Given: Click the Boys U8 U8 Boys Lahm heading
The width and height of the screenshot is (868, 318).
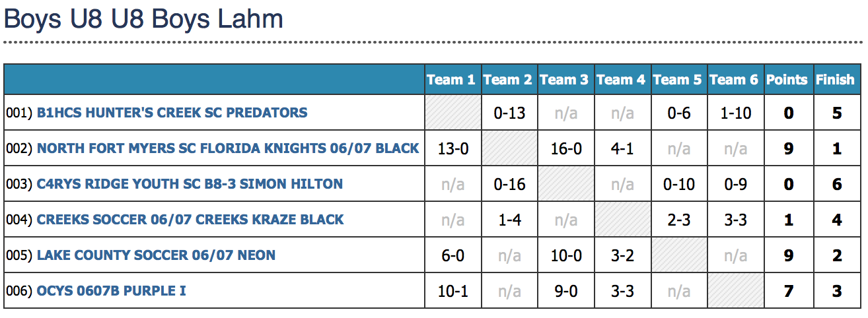Looking at the screenshot, I should point(144,18).
